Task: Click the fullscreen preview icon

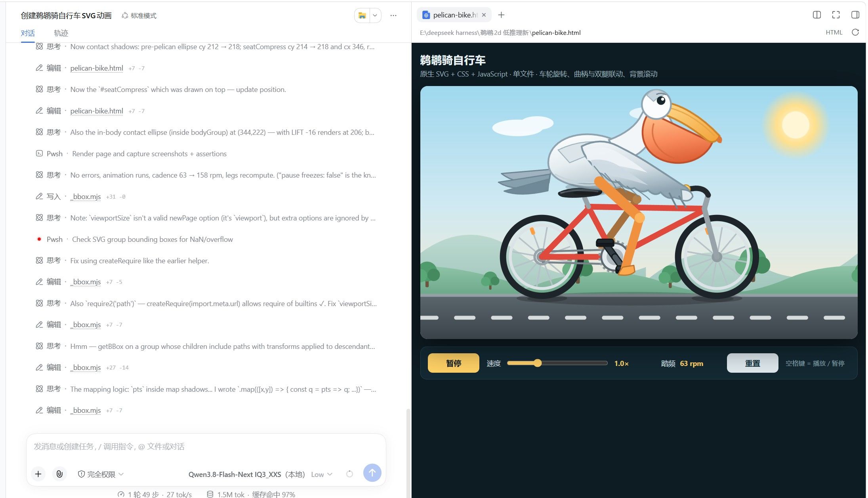Action: click(x=836, y=15)
